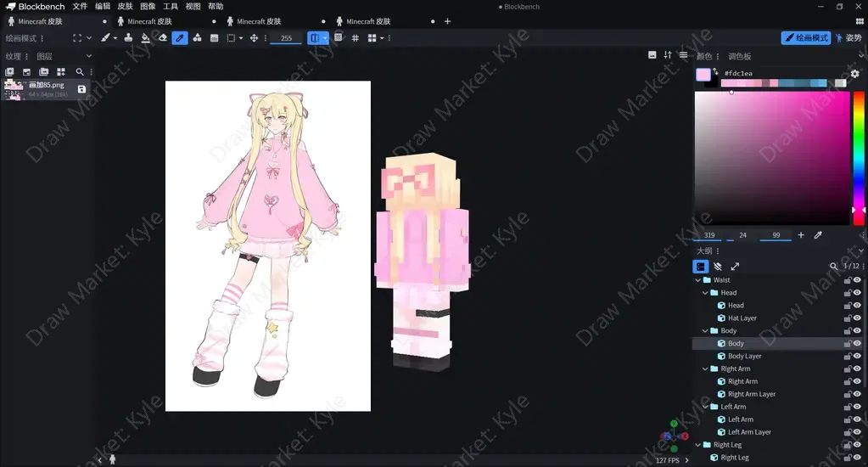Open the 视图 menu
This screenshot has height=467, width=868.
tap(193, 7)
